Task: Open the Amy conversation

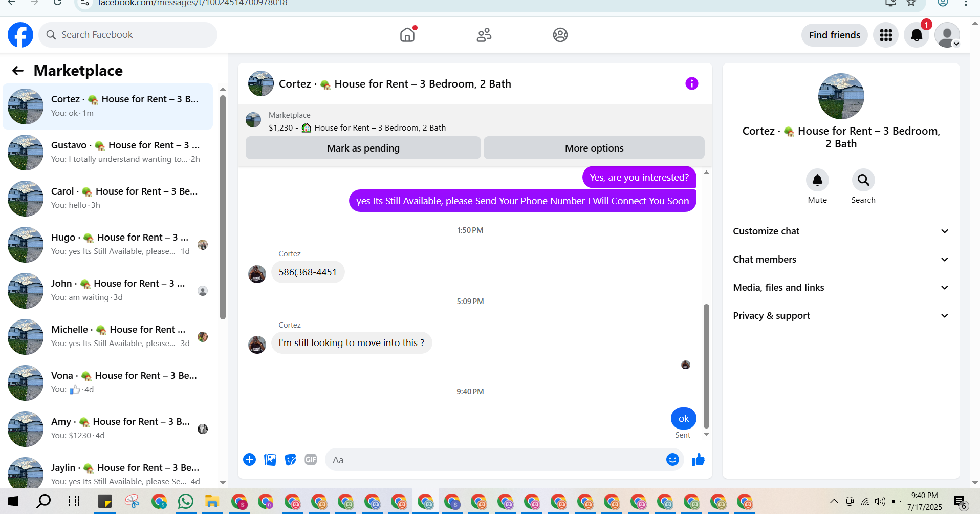Action: tap(108, 429)
